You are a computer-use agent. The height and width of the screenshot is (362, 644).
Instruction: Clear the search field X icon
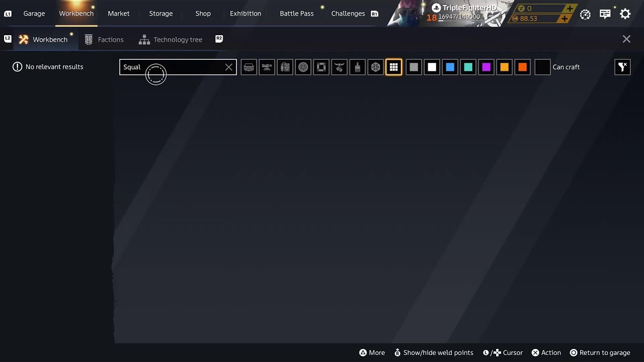pyautogui.click(x=229, y=67)
